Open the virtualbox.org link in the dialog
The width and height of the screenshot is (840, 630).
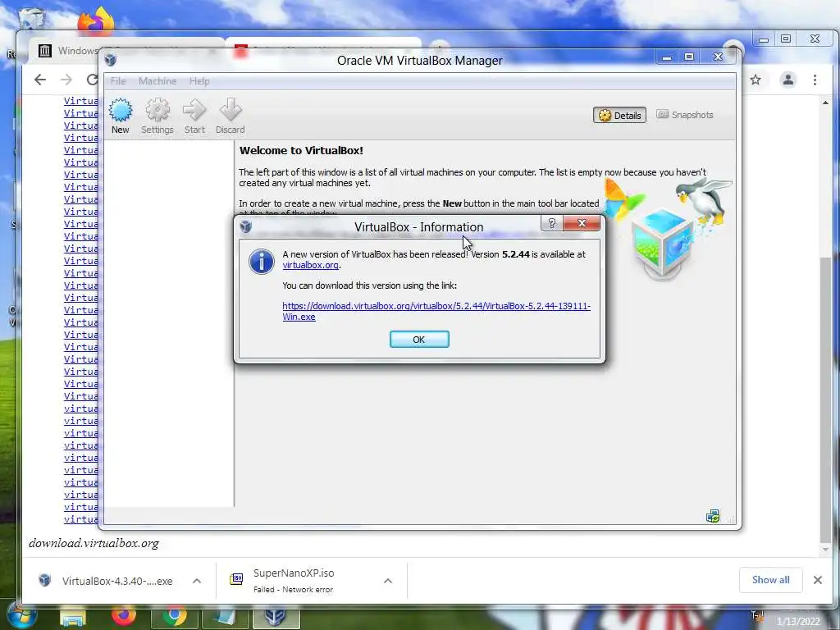310,265
